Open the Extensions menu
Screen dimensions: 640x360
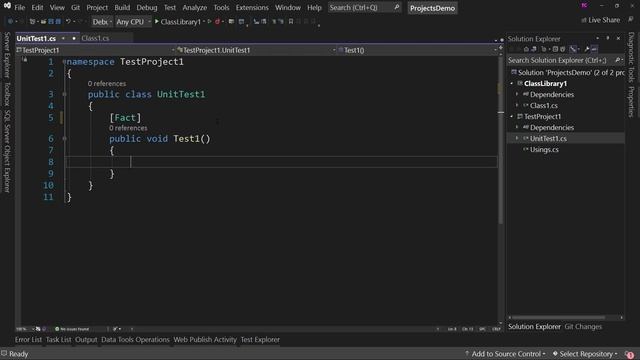[252, 7]
